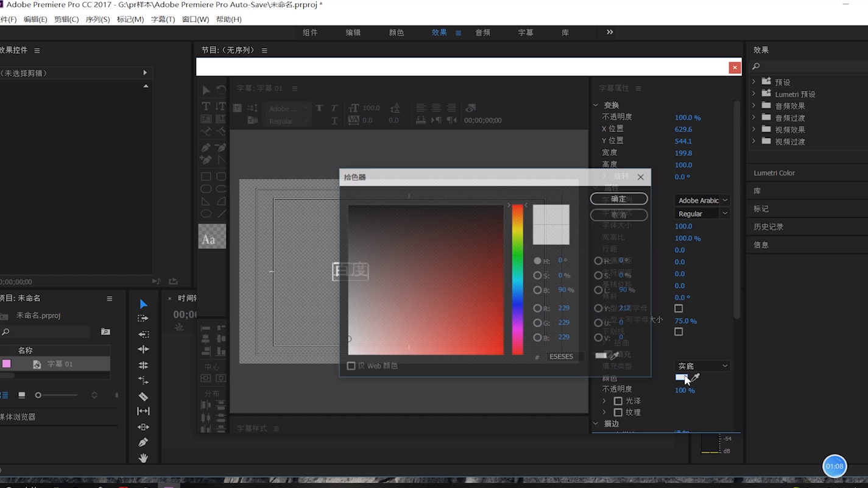Open the 序列(S) menu

click(97, 19)
